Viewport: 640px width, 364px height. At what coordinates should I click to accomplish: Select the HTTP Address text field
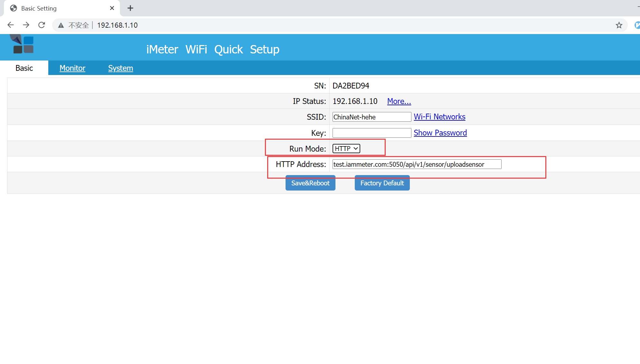[x=417, y=164]
